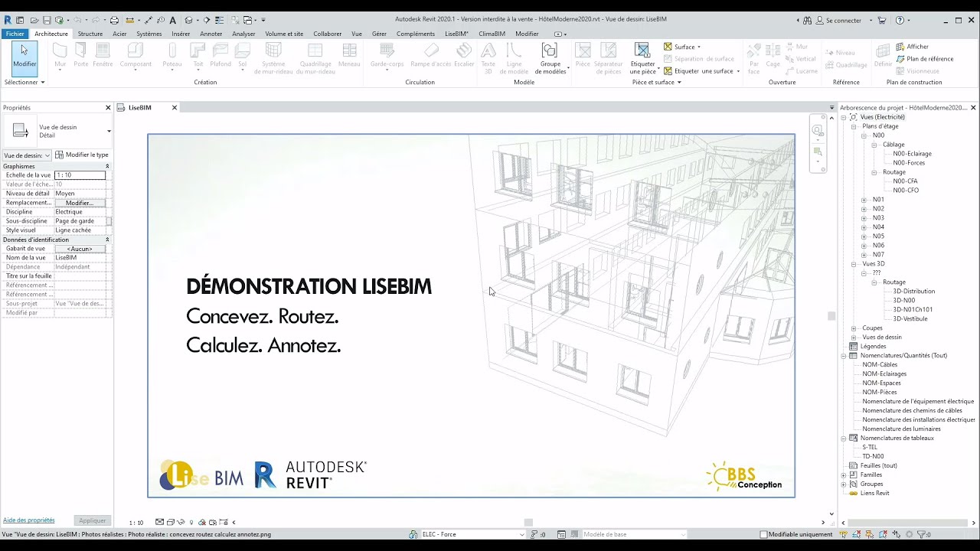
Task: Click the help question mark icon
Action: pos(899,20)
